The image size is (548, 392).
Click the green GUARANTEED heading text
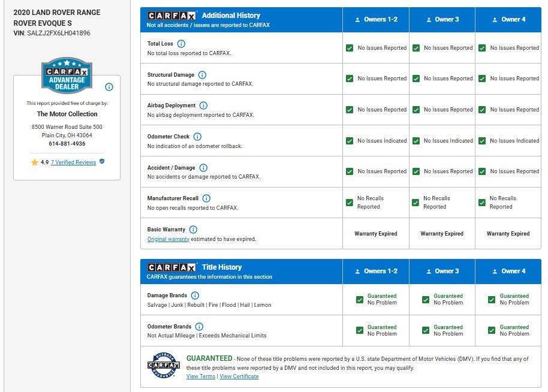pos(209,358)
